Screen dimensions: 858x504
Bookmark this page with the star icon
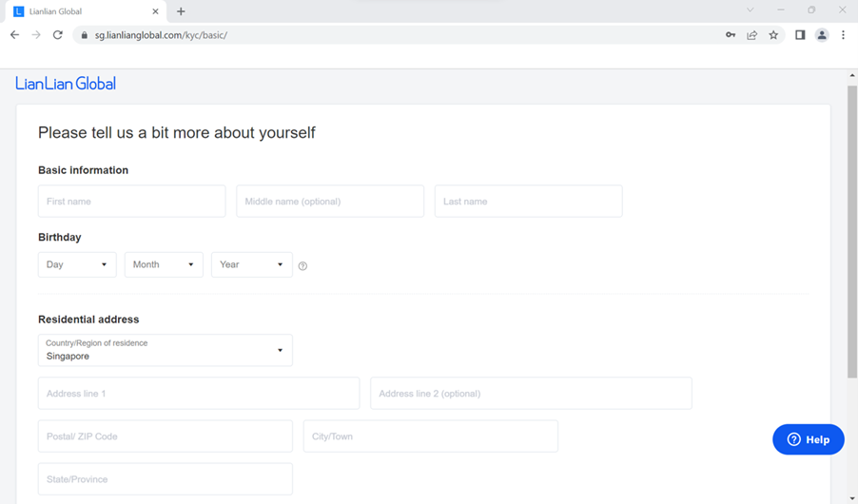click(773, 35)
